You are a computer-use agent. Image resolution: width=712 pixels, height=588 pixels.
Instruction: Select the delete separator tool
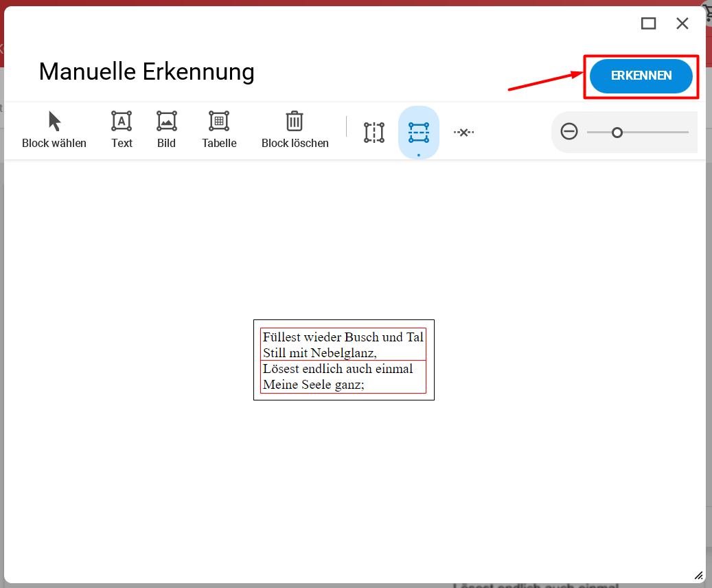pos(463,133)
